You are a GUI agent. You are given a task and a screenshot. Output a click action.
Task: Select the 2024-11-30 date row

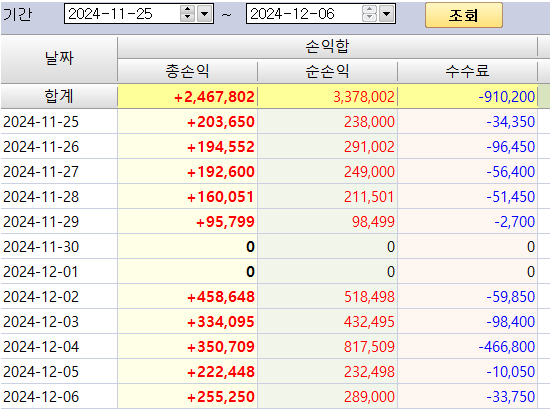point(59,247)
